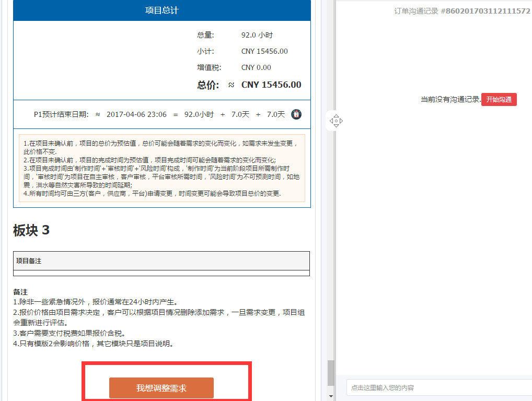This screenshot has height=401, width=532.
Task: Click the 增值税 CNY 0.00 value
Action: pyautogui.click(x=256, y=67)
